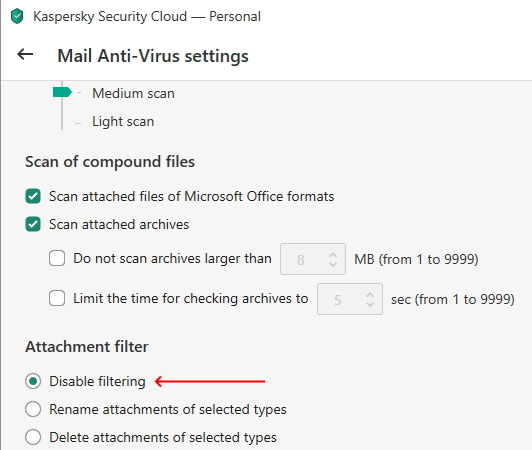This screenshot has width=532, height=450.
Task: Click the Kaspersky shield logo icon
Action: click(17, 16)
